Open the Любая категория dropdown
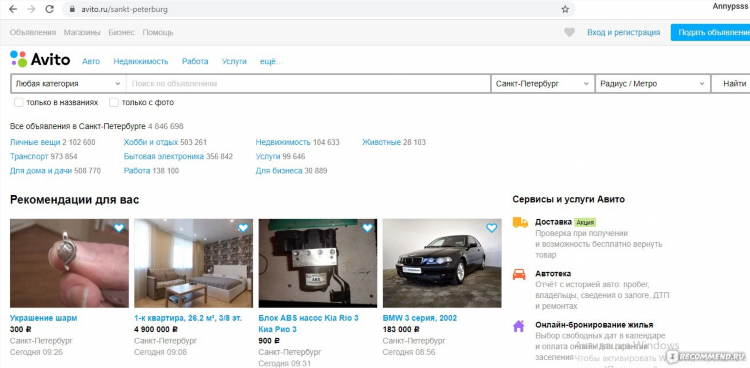 coord(68,84)
